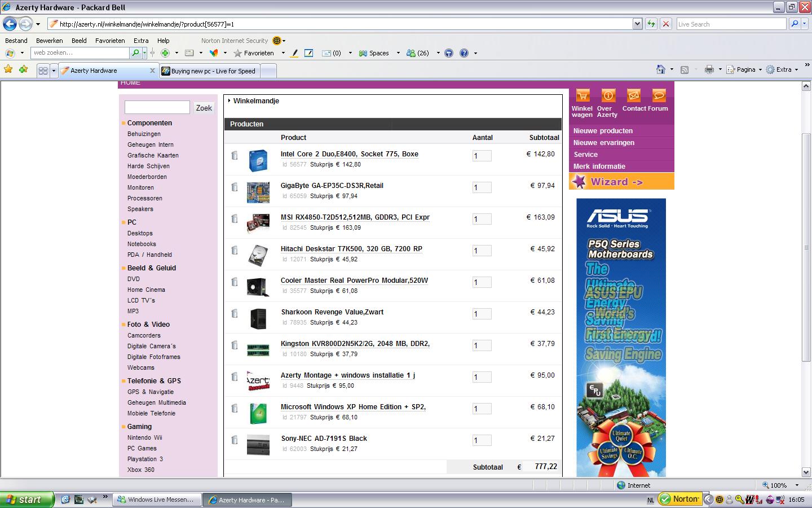Print the page using the printer icon

point(709,69)
